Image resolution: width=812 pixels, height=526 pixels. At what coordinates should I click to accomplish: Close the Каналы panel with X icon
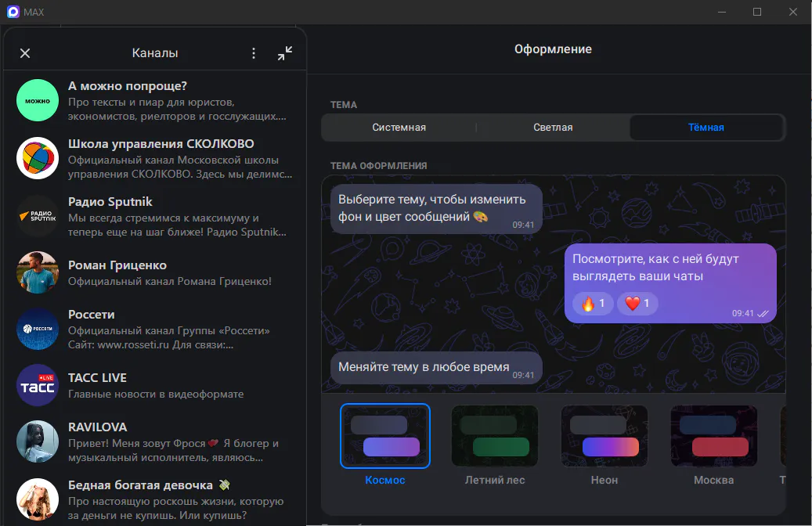[25, 53]
